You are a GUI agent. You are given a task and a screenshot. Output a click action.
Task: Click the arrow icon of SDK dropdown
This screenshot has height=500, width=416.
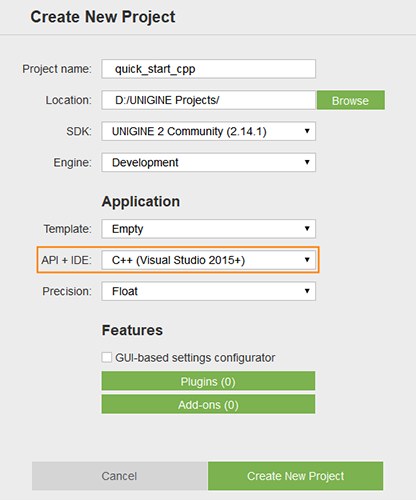point(307,131)
